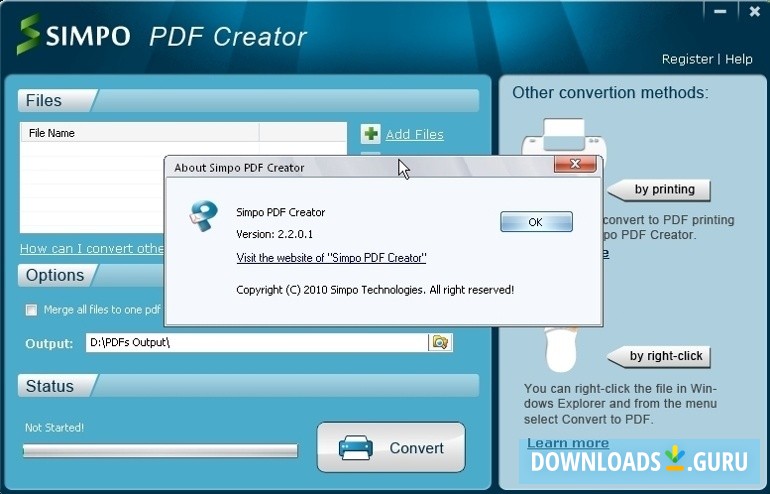Toggle Merge all files to one pdf checkbox
This screenshot has width=770, height=494.
[x=31, y=310]
